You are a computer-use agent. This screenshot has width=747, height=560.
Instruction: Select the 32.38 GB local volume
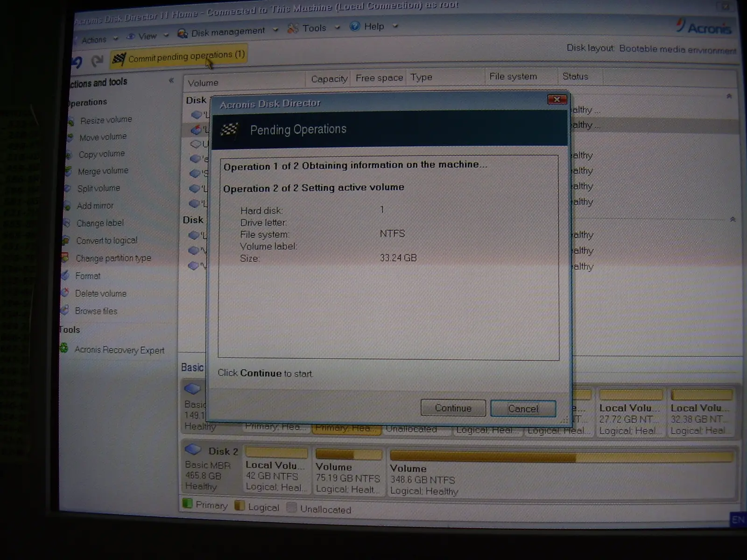click(701, 413)
